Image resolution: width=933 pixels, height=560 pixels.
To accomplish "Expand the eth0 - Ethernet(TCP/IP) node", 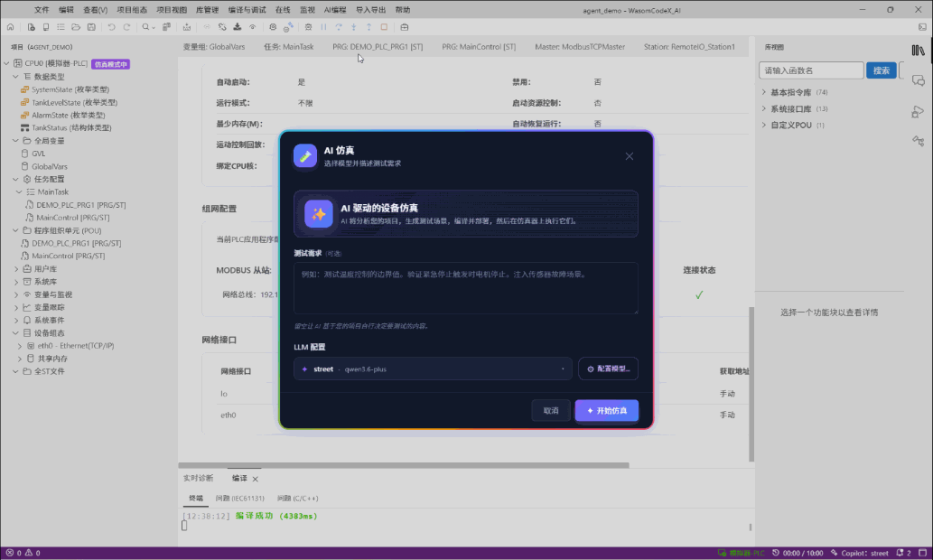I will 20,346.
